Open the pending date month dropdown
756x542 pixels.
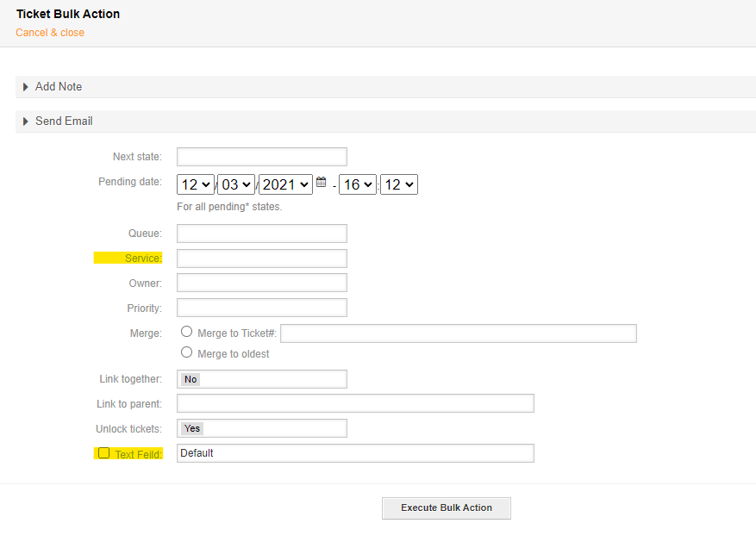point(236,184)
